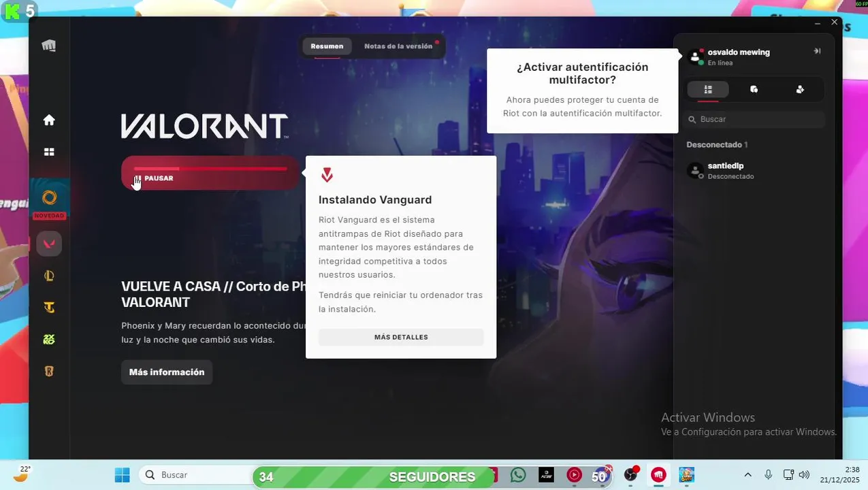This screenshot has height=490, width=868.
Task: Click the VALORANT logo title
Action: coord(205,127)
